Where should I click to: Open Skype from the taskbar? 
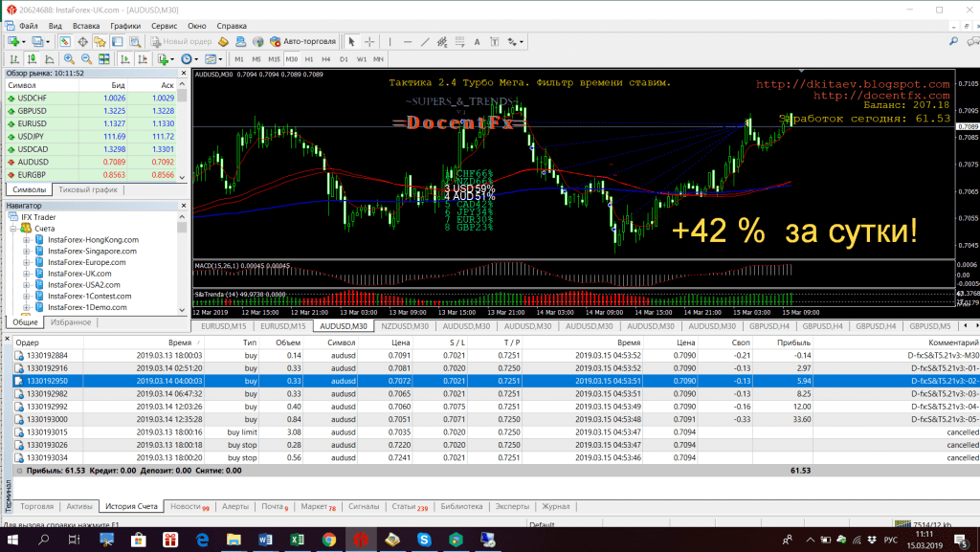[x=424, y=540]
